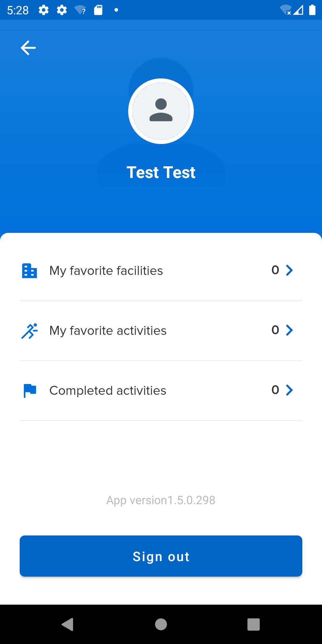Tap Android back navigation triangle
322x644 pixels.
point(68,624)
